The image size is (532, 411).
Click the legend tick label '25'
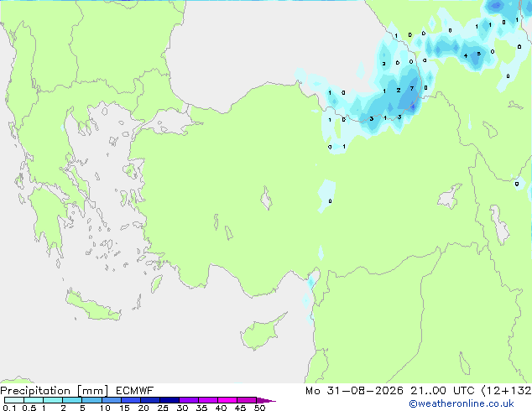point(163,408)
